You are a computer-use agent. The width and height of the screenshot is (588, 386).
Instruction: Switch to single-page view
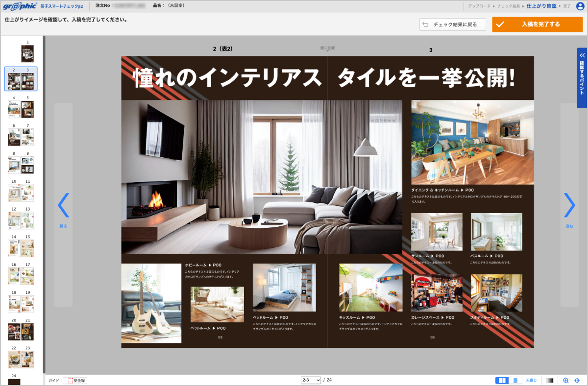tap(515, 380)
